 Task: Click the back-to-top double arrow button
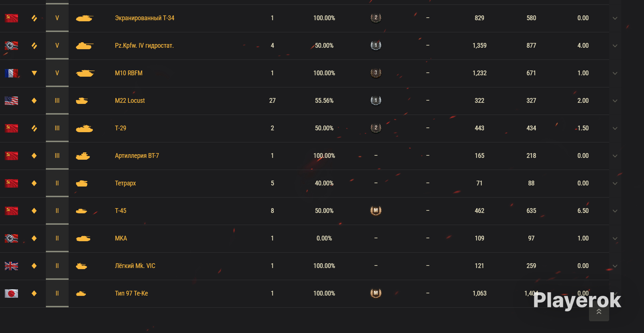[599, 312]
